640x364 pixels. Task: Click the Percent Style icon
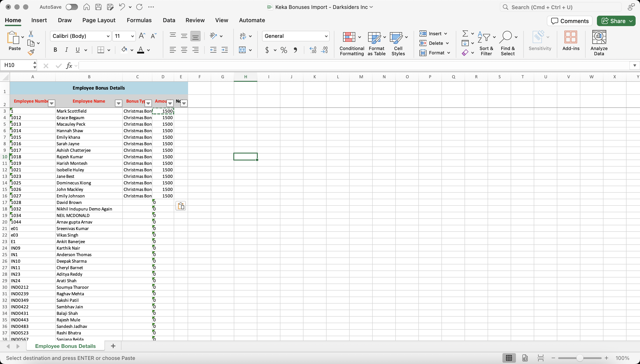pyautogui.click(x=284, y=50)
